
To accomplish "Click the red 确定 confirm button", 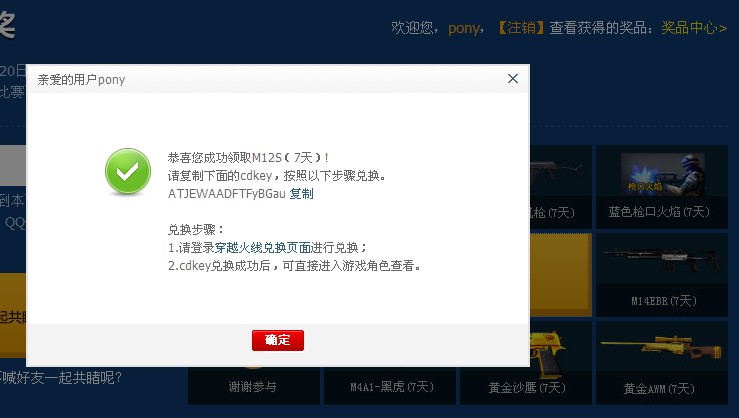I will click(x=278, y=340).
